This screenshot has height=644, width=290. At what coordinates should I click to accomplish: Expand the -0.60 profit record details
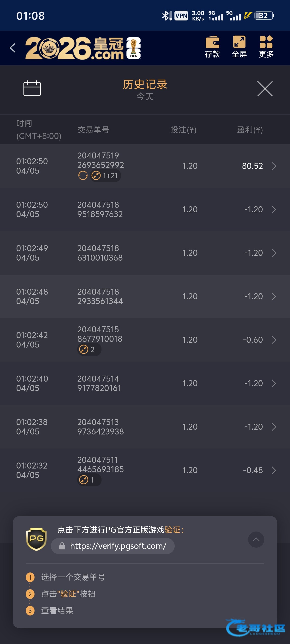point(274,340)
